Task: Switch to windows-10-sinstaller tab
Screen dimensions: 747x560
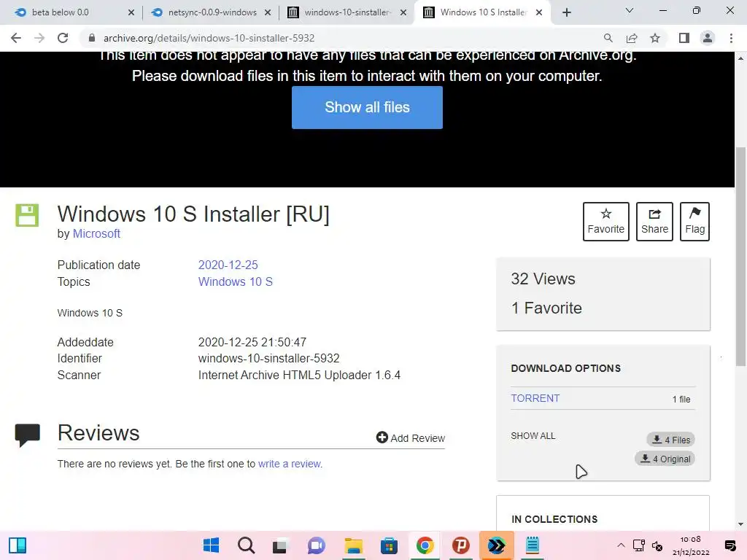Action: pos(347,12)
